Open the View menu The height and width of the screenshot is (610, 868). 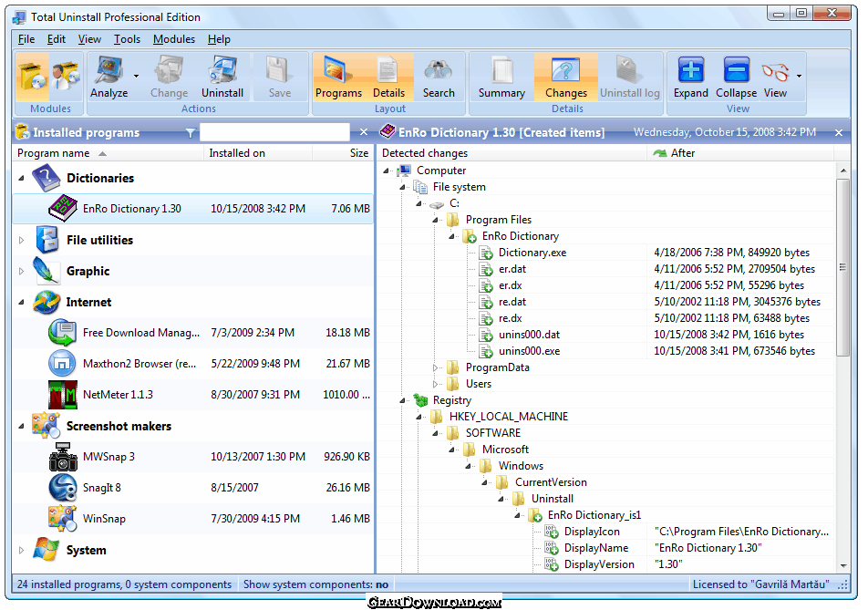89,39
